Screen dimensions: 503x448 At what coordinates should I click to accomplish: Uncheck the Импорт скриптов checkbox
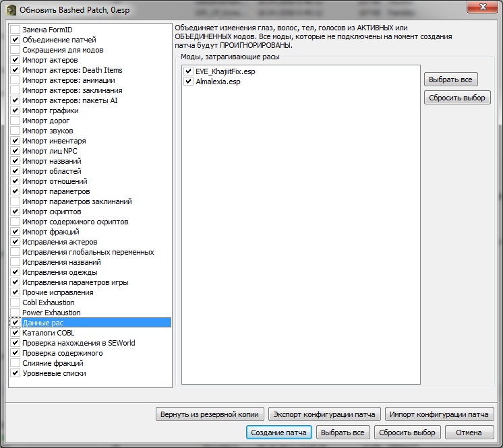[x=15, y=212]
